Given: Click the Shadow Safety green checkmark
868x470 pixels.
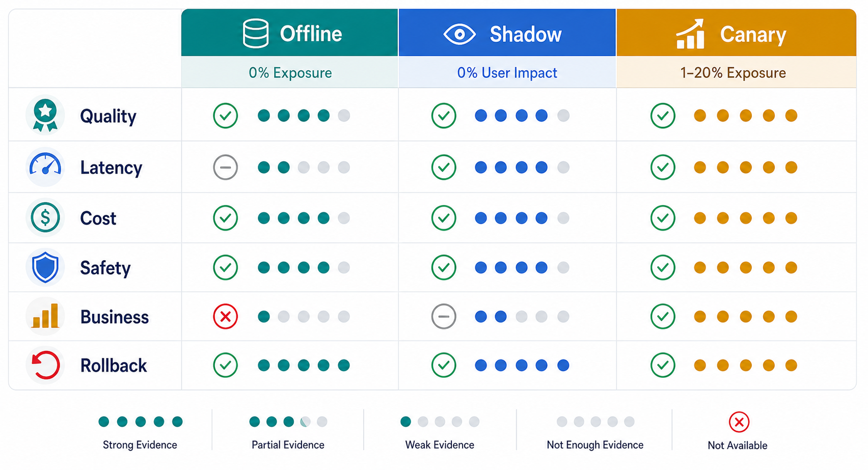Looking at the screenshot, I should coord(444,267).
